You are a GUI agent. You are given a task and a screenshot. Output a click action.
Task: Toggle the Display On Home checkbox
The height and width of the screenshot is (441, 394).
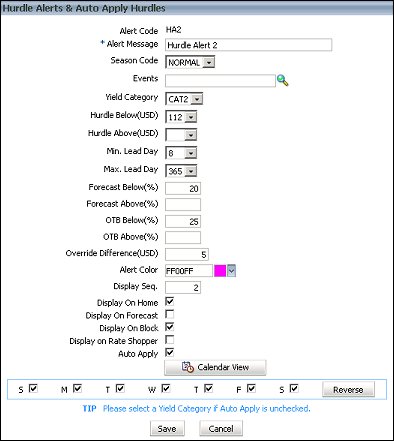(x=170, y=302)
